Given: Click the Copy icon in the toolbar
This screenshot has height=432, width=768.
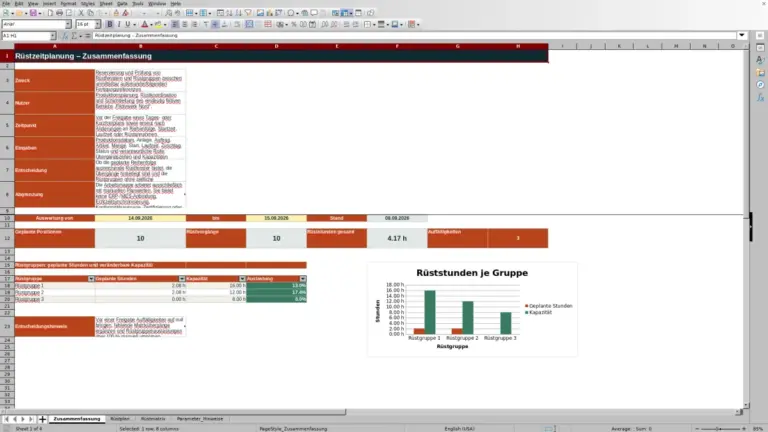Looking at the screenshot, I should (x=90, y=13).
